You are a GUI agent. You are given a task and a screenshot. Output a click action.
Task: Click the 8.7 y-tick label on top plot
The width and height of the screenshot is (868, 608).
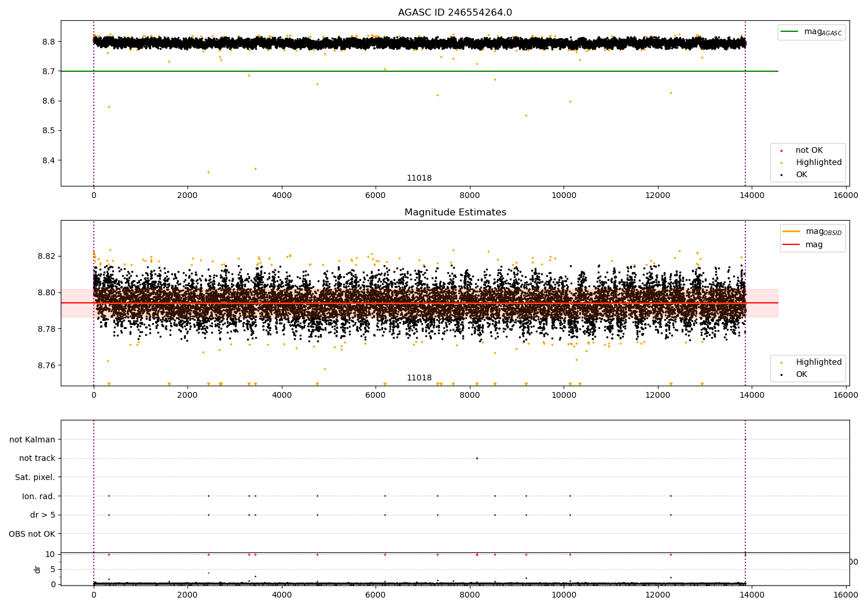pos(47,72)
